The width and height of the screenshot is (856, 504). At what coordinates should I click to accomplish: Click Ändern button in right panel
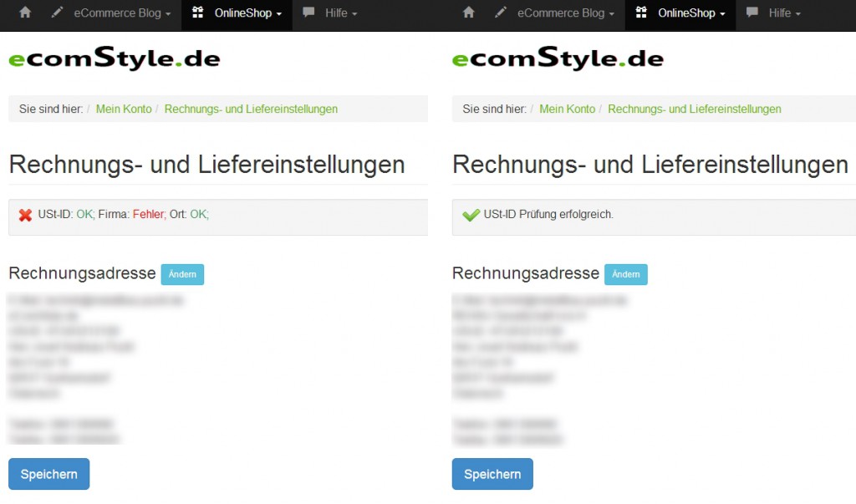[625, 274]
